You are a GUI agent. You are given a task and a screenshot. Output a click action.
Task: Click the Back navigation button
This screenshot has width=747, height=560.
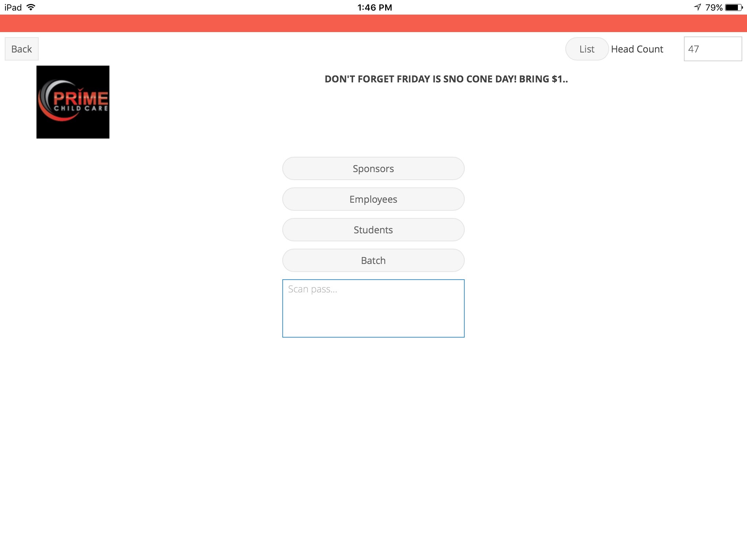[22, 48]
